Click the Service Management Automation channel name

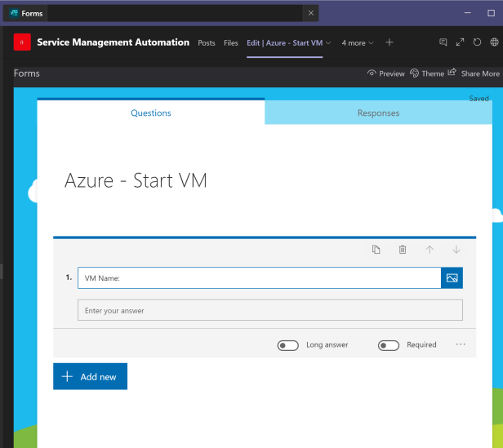click(x=113, y=42)
